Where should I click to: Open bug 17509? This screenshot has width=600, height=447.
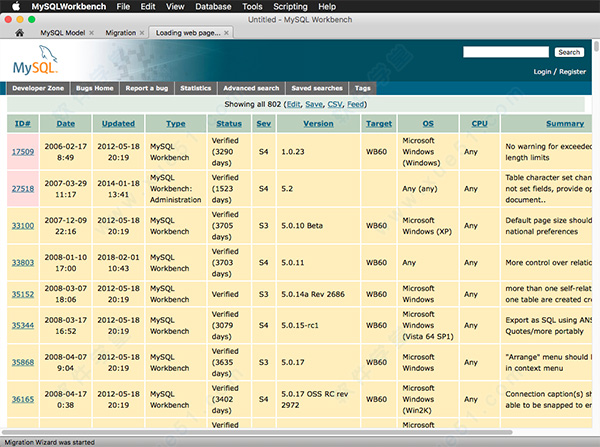tap(23, 152)
